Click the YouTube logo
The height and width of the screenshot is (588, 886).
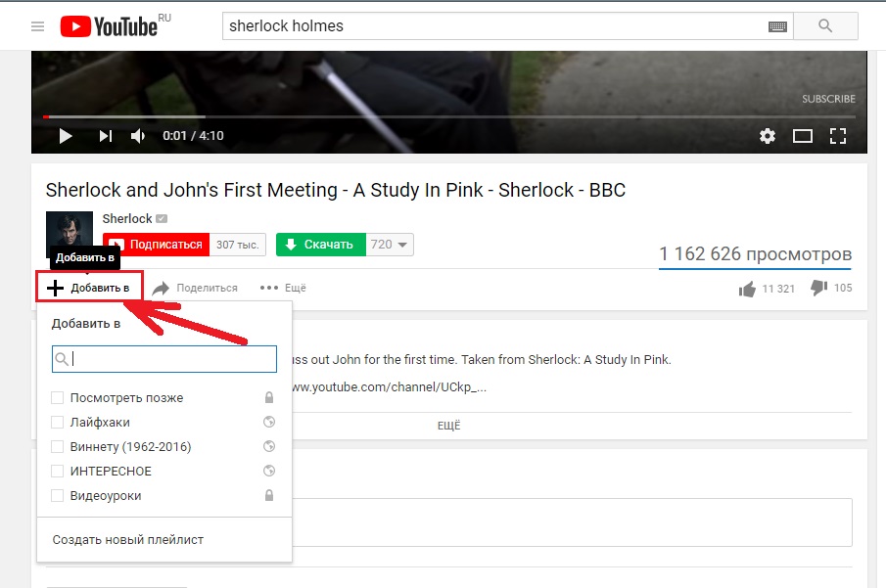click(109, 26)
